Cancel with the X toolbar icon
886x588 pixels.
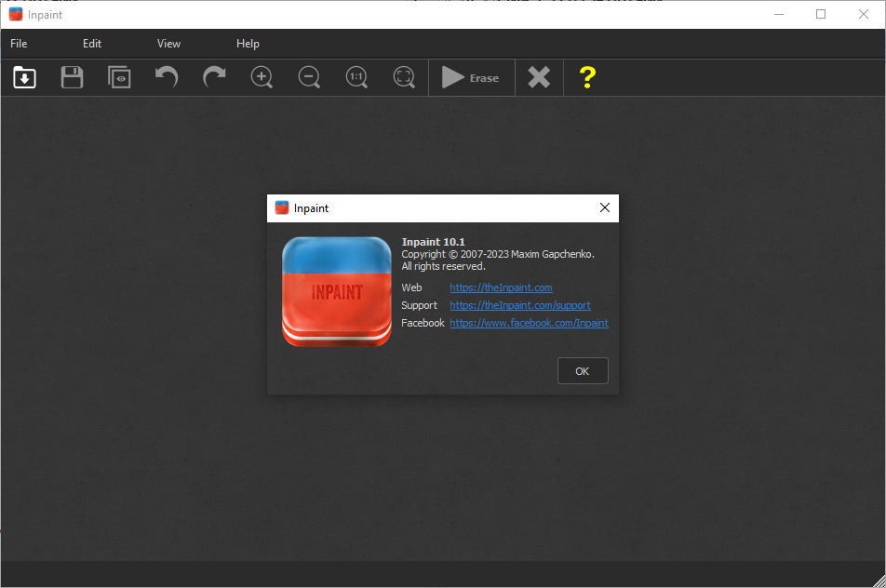pos(539,77)
